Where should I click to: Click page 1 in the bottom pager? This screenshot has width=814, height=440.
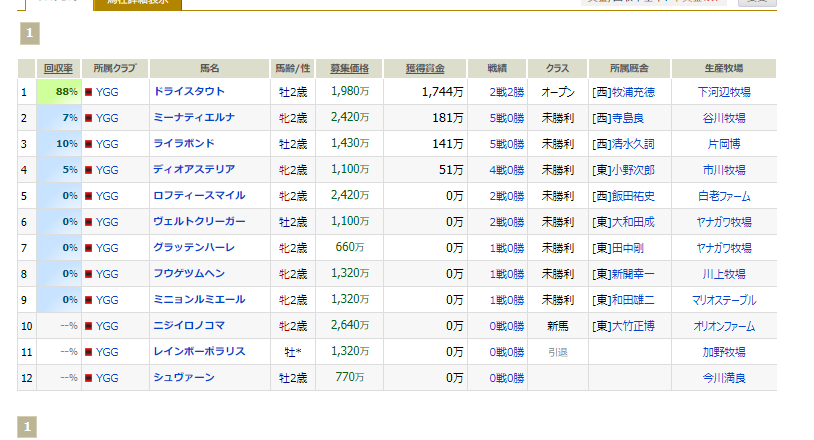tap(29, 427)
